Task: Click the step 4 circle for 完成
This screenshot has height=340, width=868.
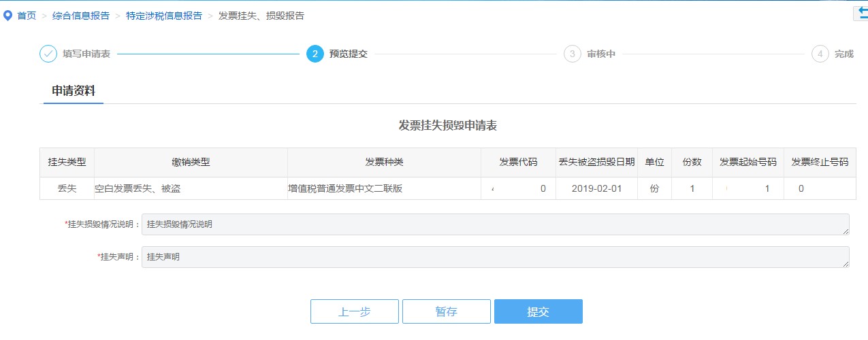Action: [820, 54]
